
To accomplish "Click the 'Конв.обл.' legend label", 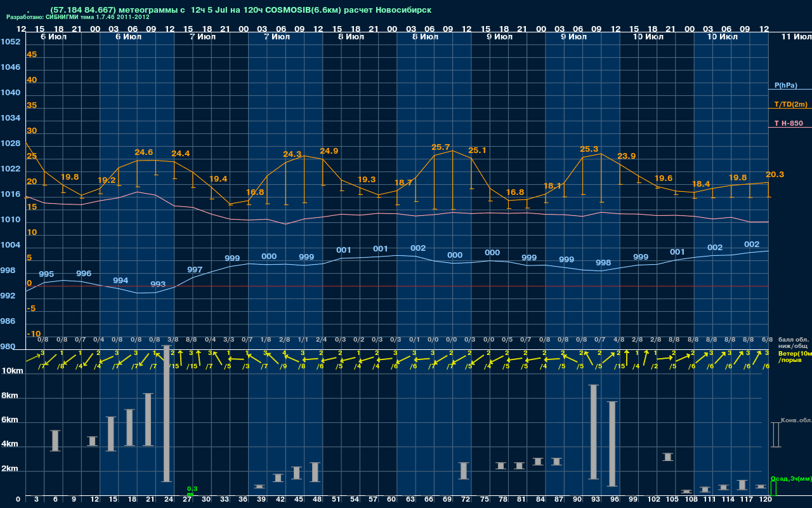I will 796,420.
